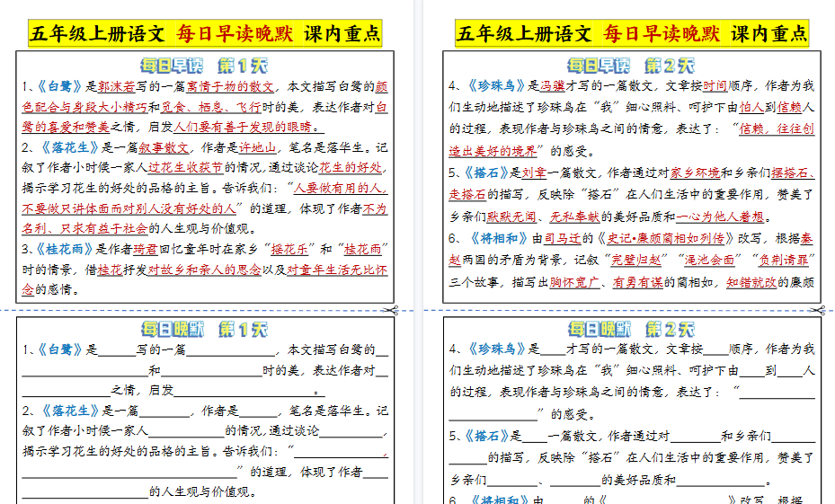Click 《珍珠鸟》 in the 晚默 第2天 section
The height and width of the screenshot is (504, 835).
497,349
